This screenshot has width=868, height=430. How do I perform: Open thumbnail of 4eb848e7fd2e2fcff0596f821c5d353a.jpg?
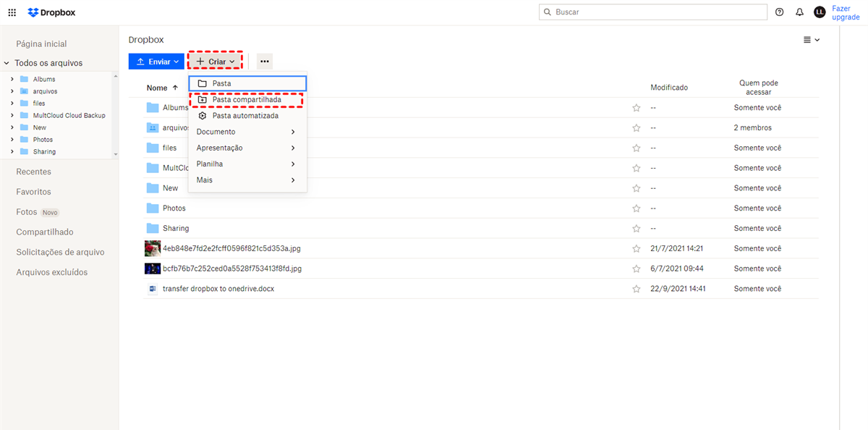coord(153,248)
